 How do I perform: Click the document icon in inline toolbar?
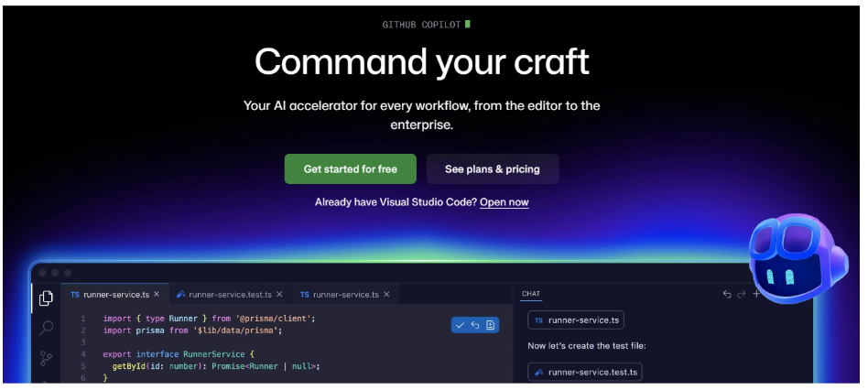point(491,325)
